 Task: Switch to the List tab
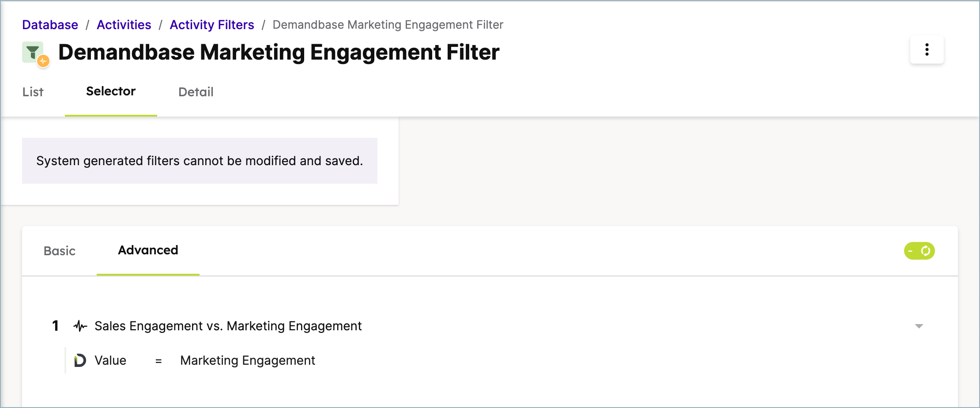tap(33, 92)
